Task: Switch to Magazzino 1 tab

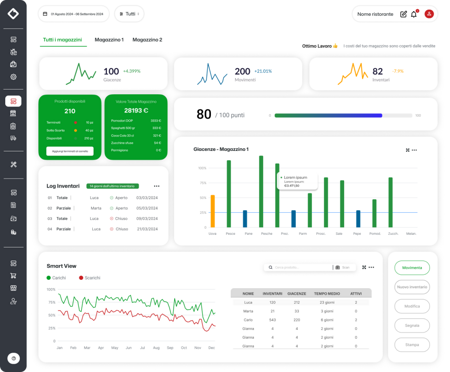Action: [x=109, y=40]
